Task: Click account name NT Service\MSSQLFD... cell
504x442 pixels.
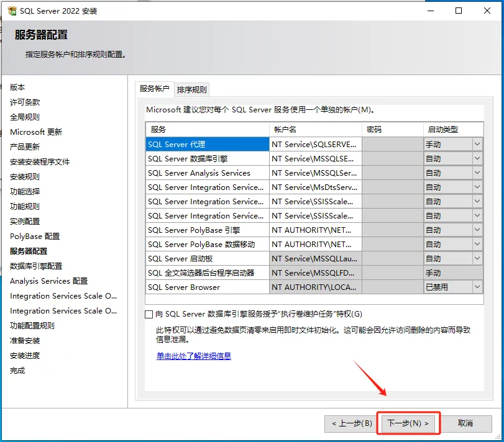Action: (316, 273)
